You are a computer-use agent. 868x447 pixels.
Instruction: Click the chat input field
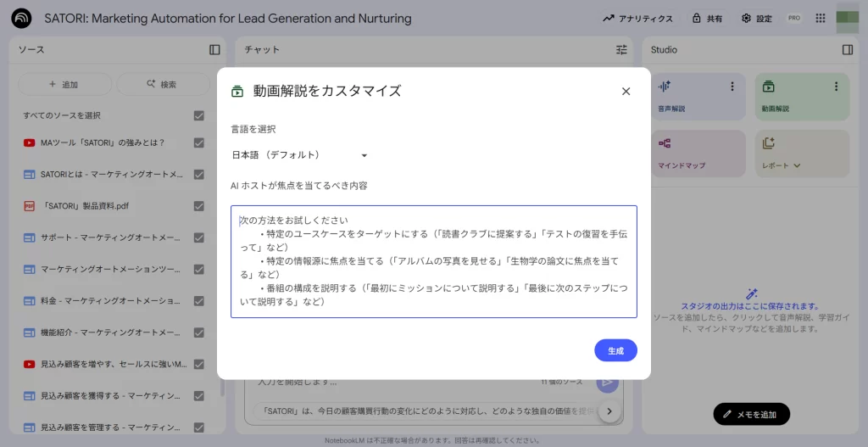(x=393, y=383)
